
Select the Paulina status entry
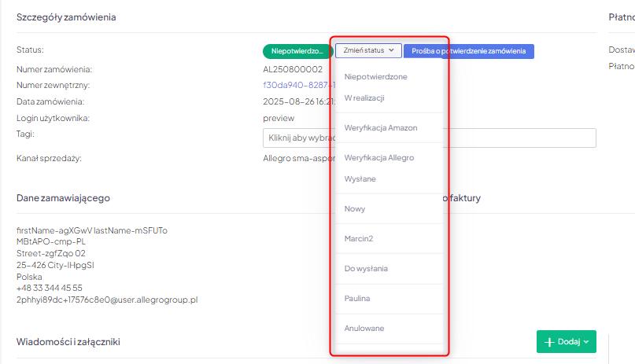tap(357, 299)
